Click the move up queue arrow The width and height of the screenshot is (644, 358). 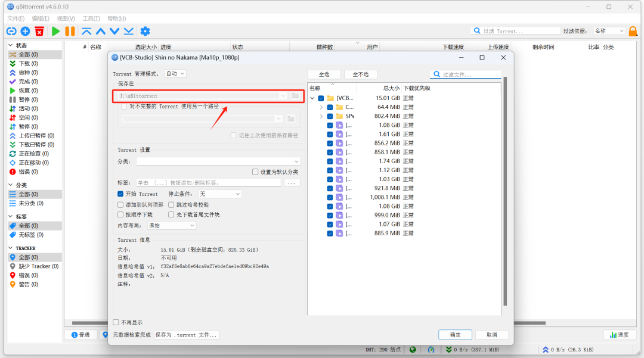tap(101, 31)
